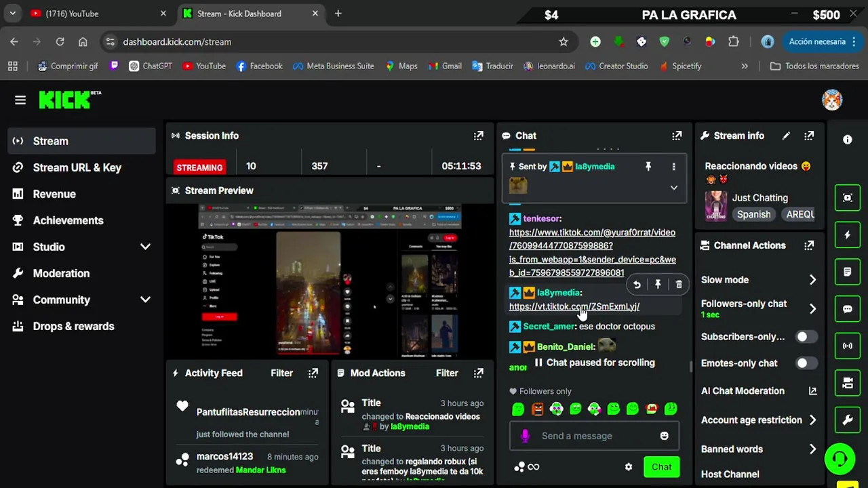Screen dimensions: 868x488
Task: Pop out the Activity Feed panel
Action: pos(313,373)
